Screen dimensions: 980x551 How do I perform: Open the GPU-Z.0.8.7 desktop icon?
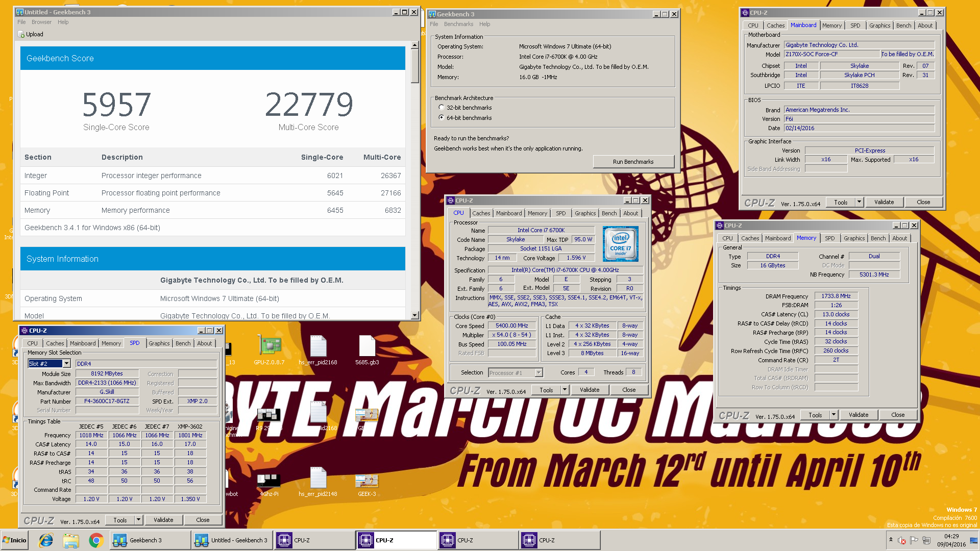(x=269, y=350)
